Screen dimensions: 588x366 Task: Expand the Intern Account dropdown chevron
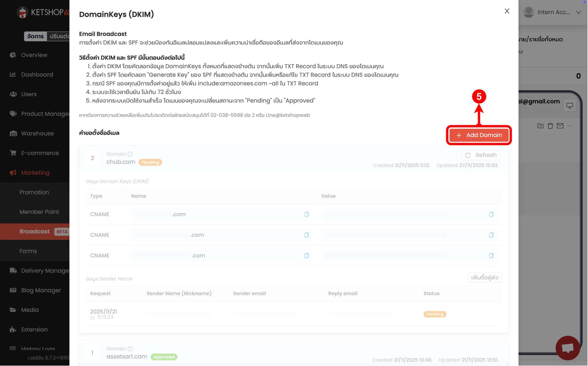click(x=578, y=12)
